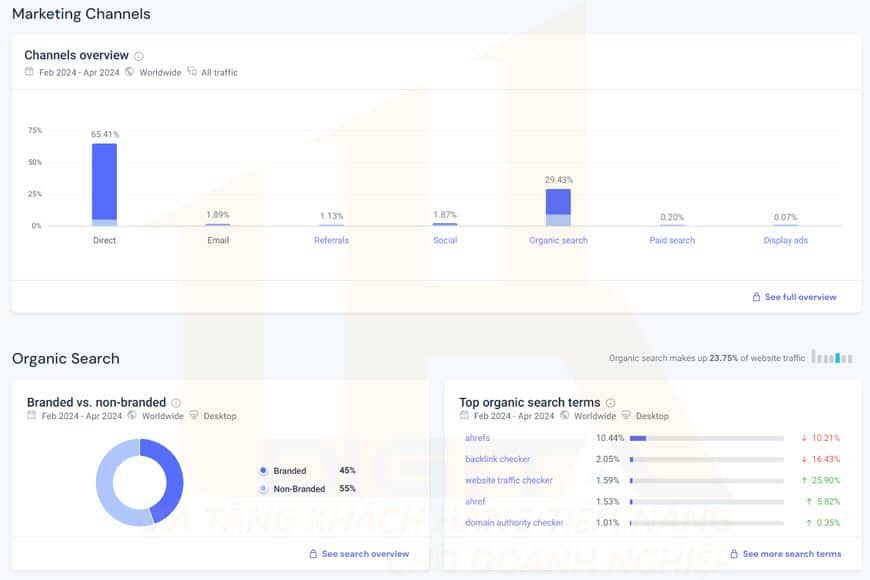Viewport: 870px width, 580px height.
Task: Click the Direct label under the chart
Action: coord(104,240)
